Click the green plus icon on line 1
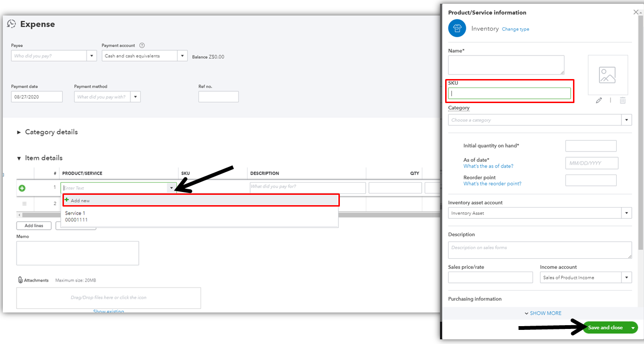644x344 pixels. click(x=22, y=188)
